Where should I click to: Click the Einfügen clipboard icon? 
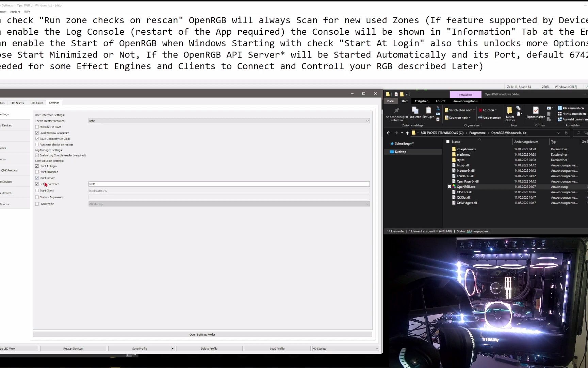428,110
